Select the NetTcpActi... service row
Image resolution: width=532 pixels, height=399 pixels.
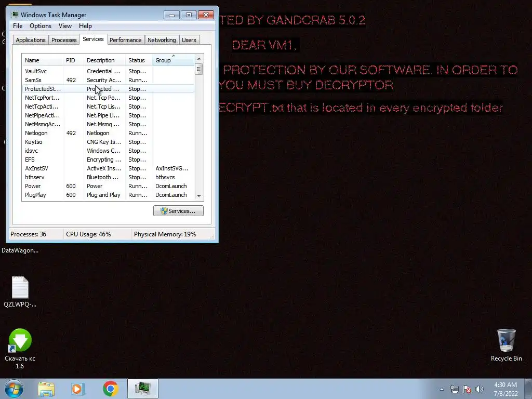108,107
